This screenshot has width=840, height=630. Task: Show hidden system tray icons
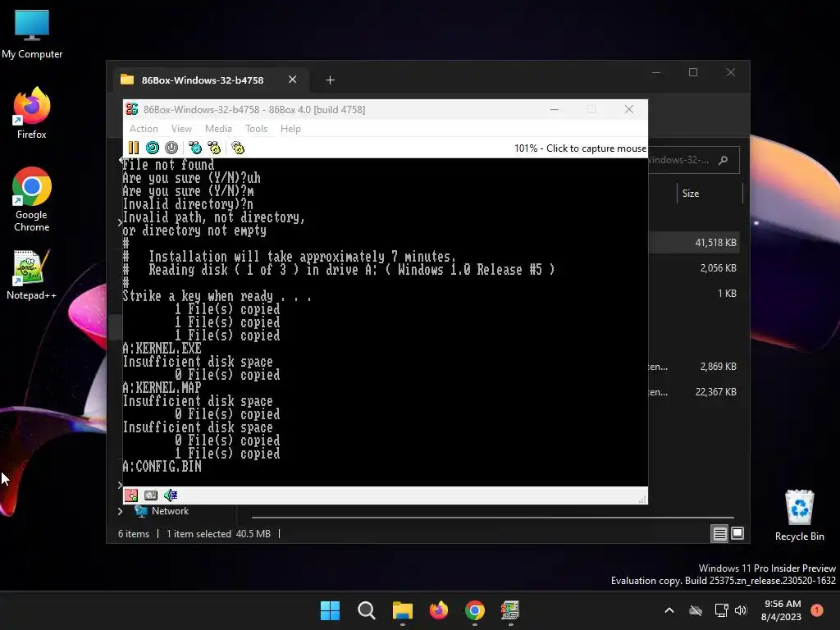tap(669, 610)
